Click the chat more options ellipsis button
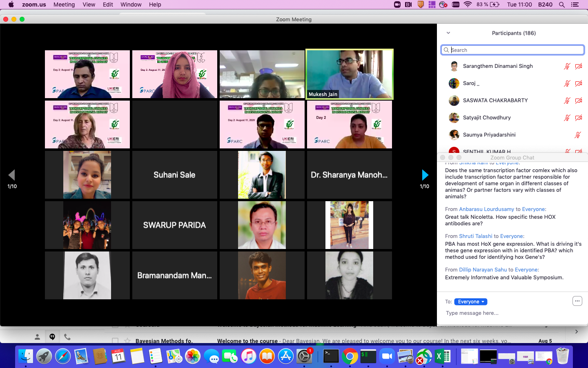This screenshot has height=368, width=588. coord(577,301)
